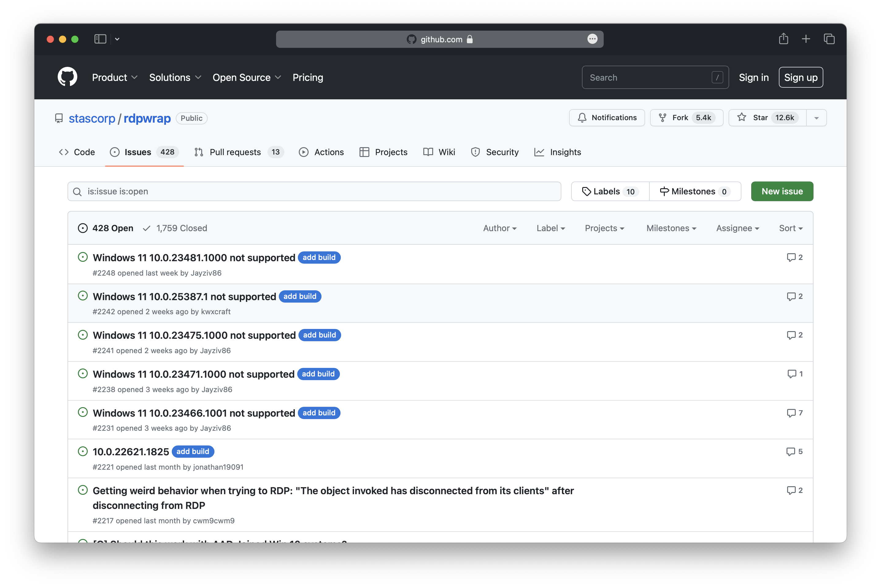
Task: Toggle the Safari sidebar icon
Action: pyautogui.click(x=100, y=39)
